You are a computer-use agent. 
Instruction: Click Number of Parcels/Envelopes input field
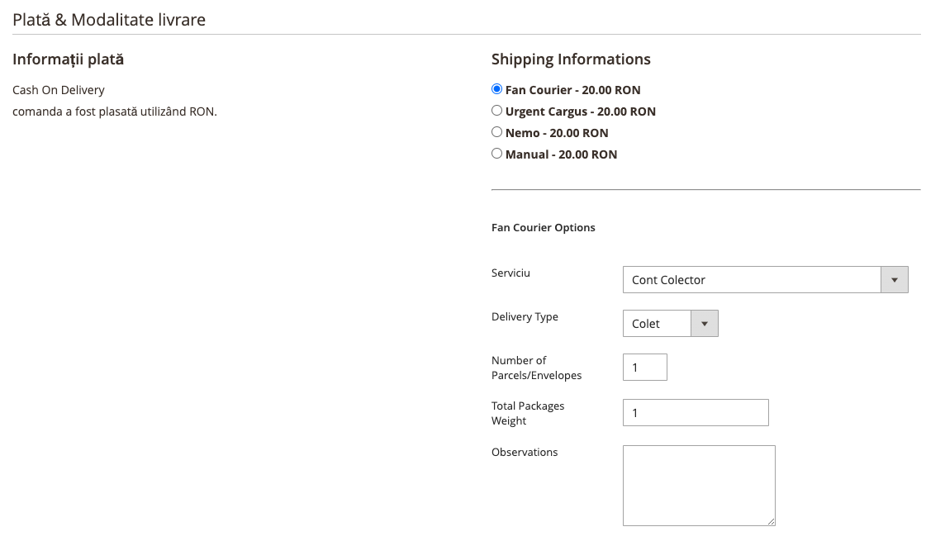(x=645, y=368)
